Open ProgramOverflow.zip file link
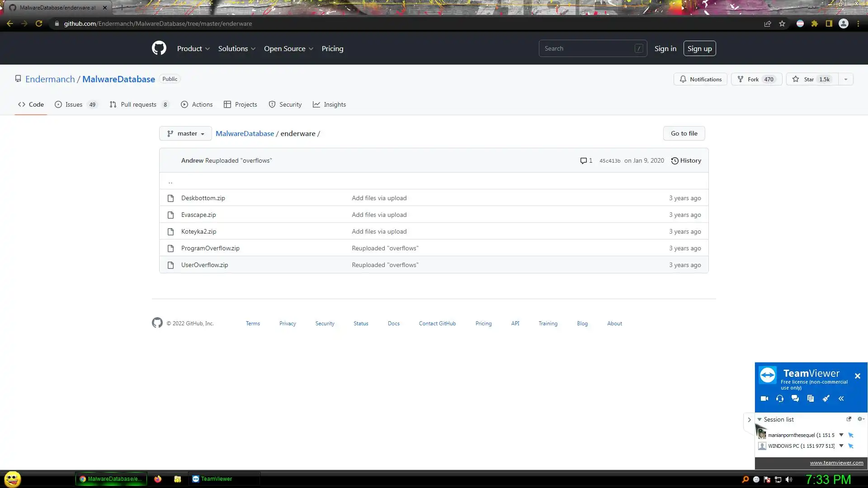 tap(210, 249)
